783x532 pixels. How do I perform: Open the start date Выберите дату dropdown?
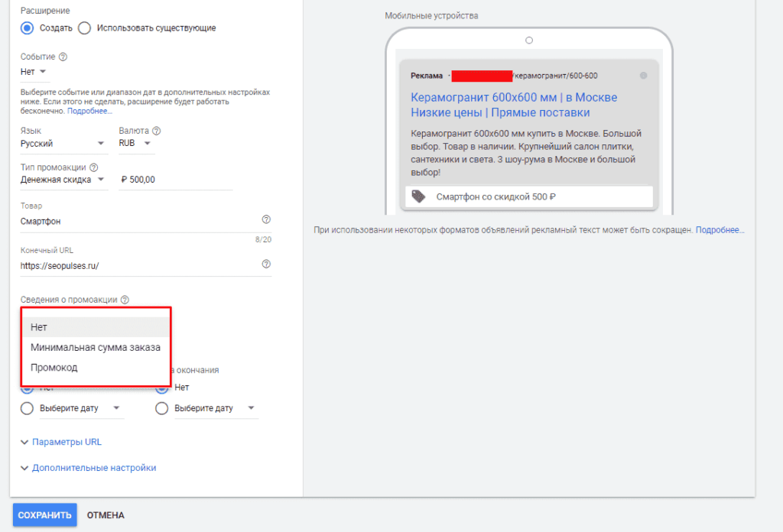click(81, 408)
